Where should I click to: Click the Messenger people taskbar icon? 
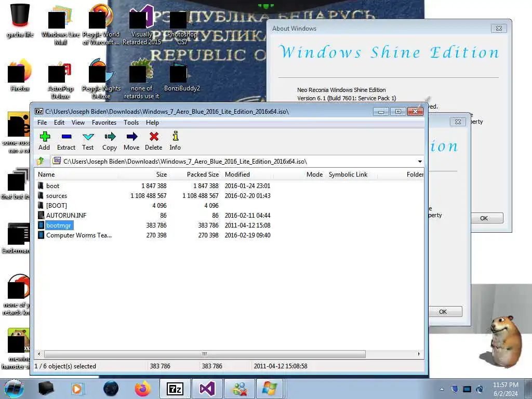point(240,389)
